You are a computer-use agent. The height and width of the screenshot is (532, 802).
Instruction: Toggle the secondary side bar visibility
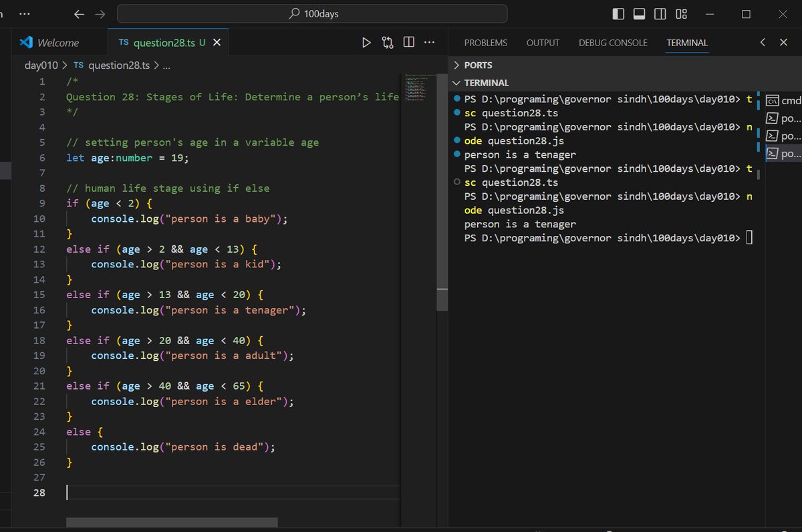coord(660,14)
